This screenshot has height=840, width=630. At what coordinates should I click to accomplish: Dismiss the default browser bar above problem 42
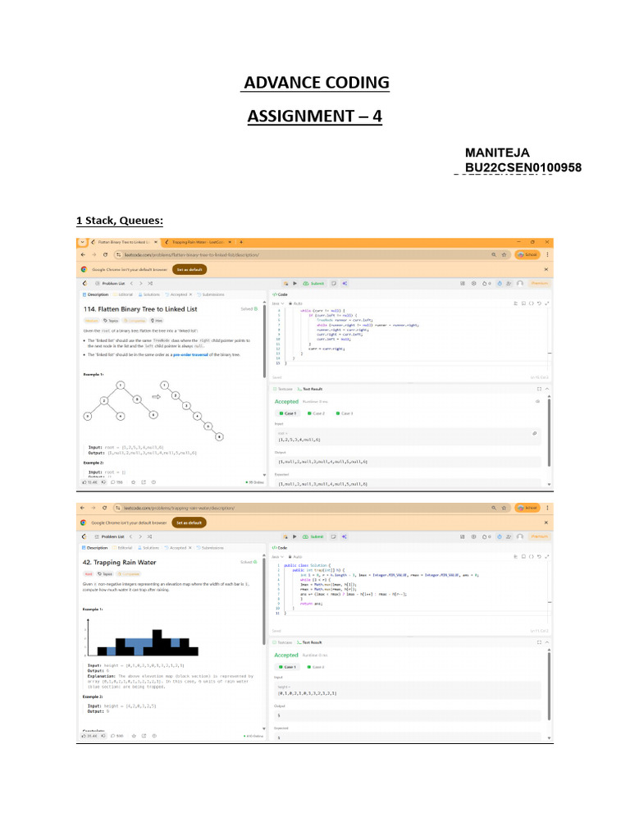click(546, 523)
